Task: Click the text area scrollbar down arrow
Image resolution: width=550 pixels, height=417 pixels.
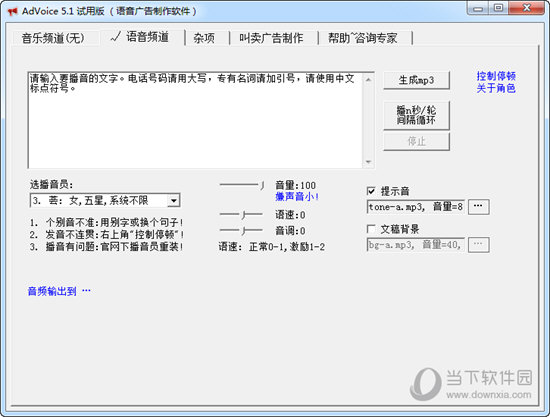Action: [368, 162]
